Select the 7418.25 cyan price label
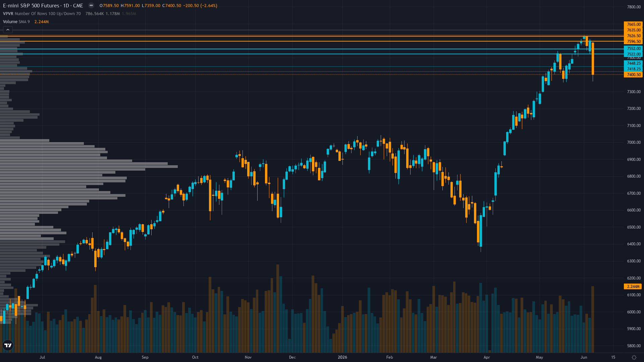The width and height of the screenshot is (644, 362). click(633, 69)
